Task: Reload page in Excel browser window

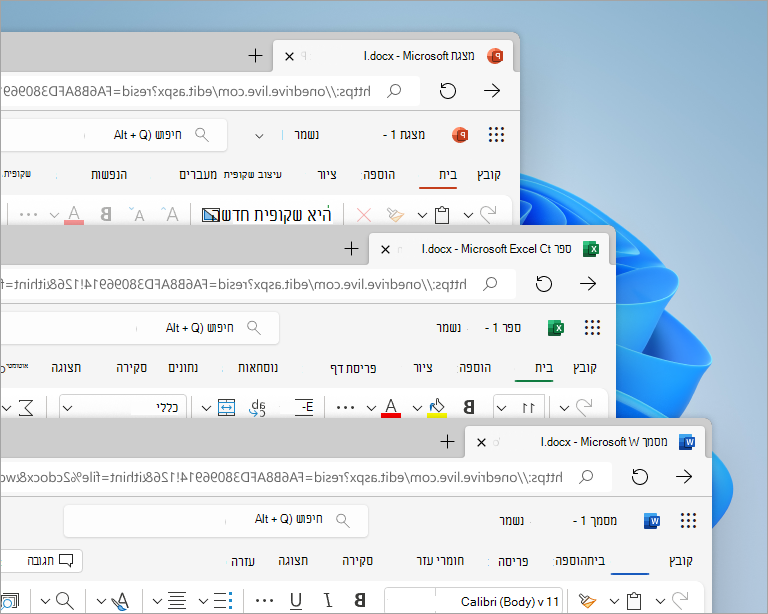Action: click(544, 283)
